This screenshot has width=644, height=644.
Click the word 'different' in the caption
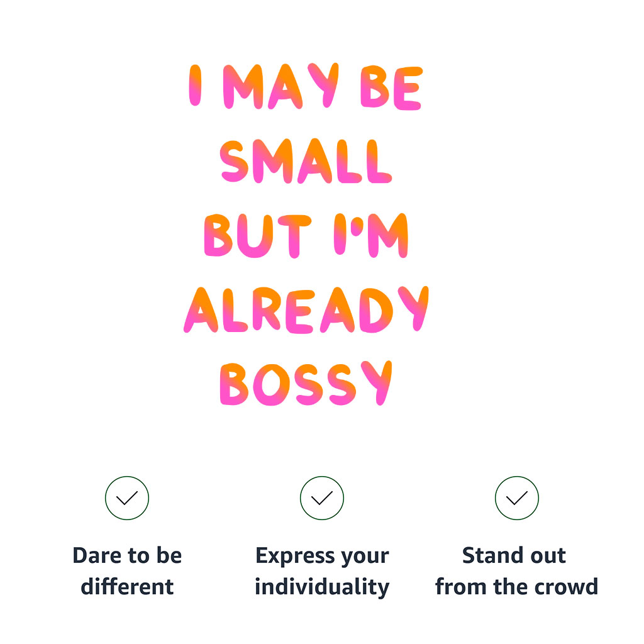[127, 587]
